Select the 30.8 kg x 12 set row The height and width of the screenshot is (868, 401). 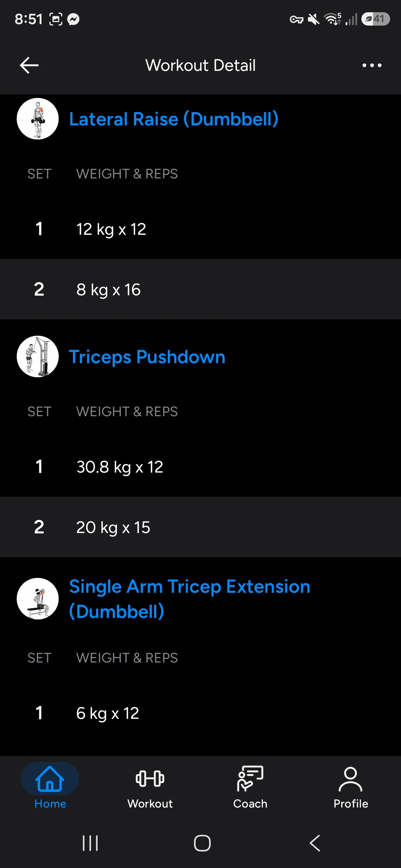click(200, 467)
